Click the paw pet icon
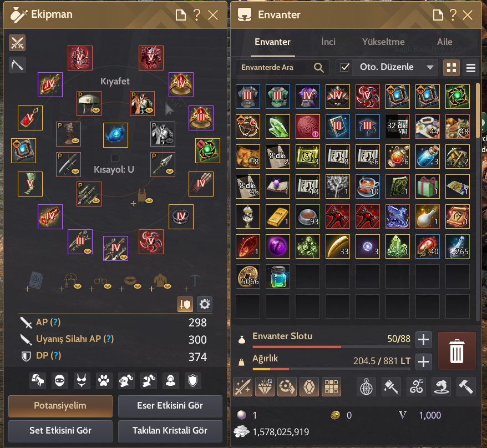The image size is (487, 448). (x=104, y=380)
